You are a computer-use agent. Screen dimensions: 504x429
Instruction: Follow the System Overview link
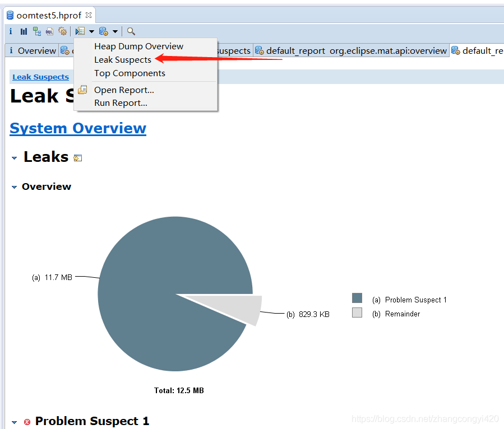78,128
